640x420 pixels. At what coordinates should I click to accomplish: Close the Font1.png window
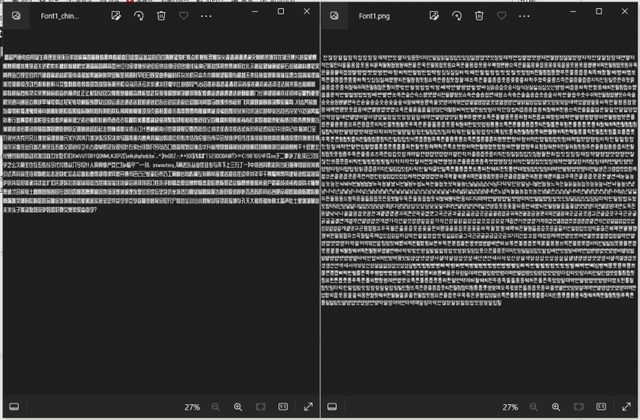coord(625,11)
